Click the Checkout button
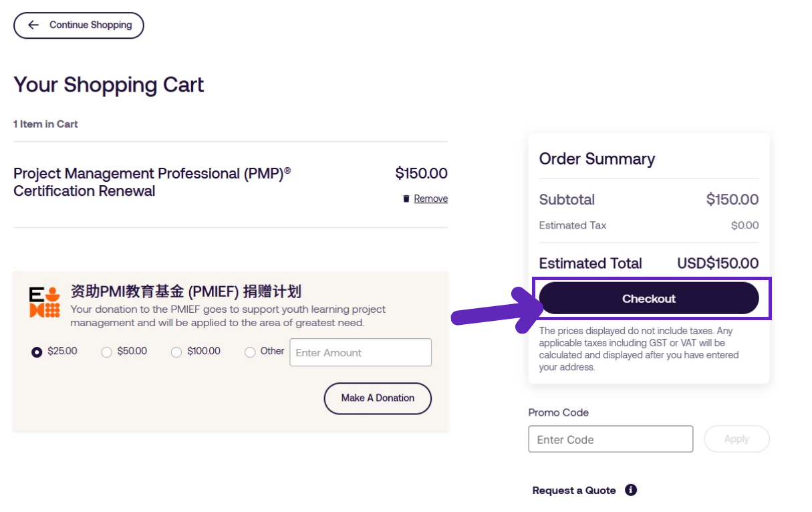 click(x=648, y=298)
